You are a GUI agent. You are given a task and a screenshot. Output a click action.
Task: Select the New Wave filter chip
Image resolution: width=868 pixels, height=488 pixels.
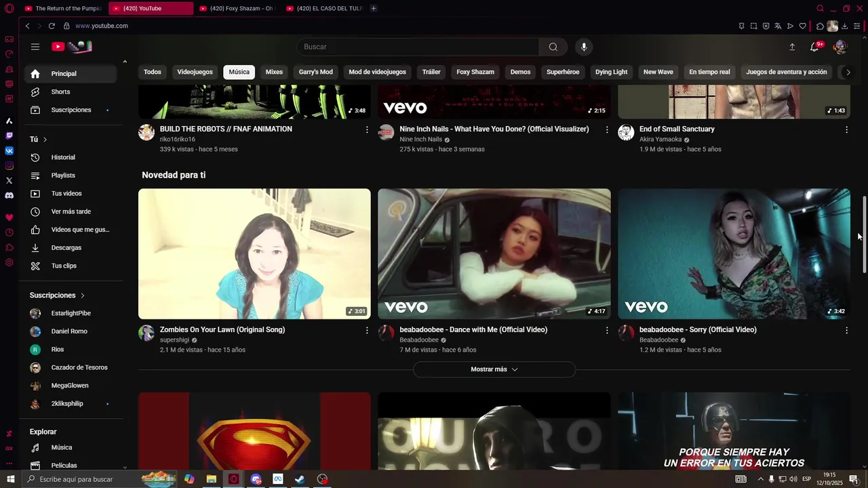click(x=658, y=72)
